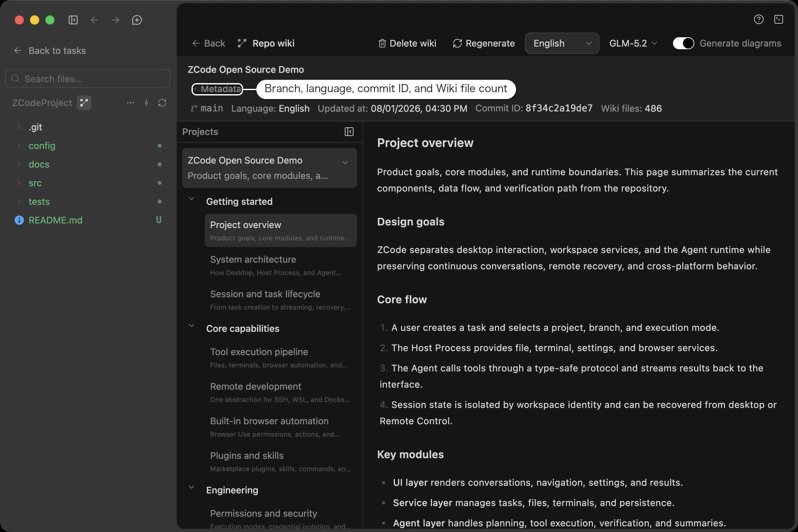Expand the config folder

(x=19, y=146)
